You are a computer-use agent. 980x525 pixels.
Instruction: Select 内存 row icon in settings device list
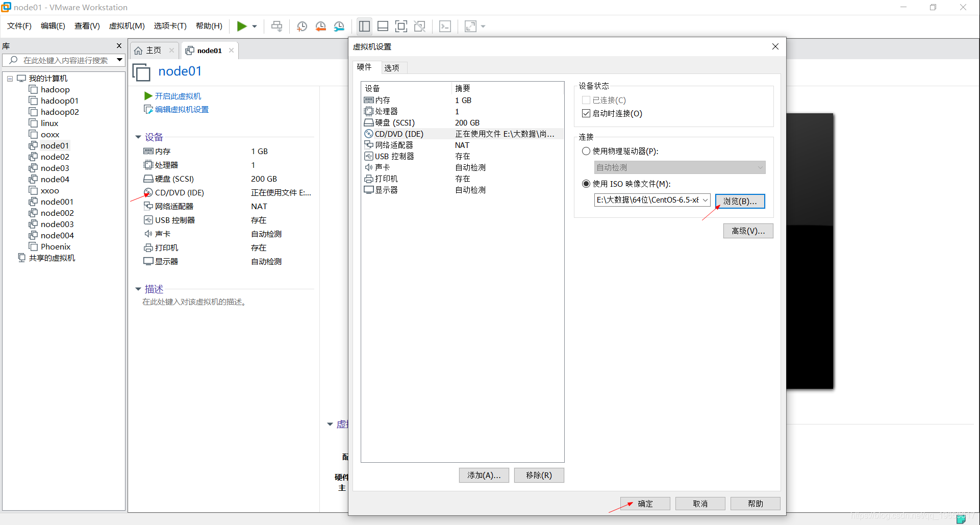point(369,101)
